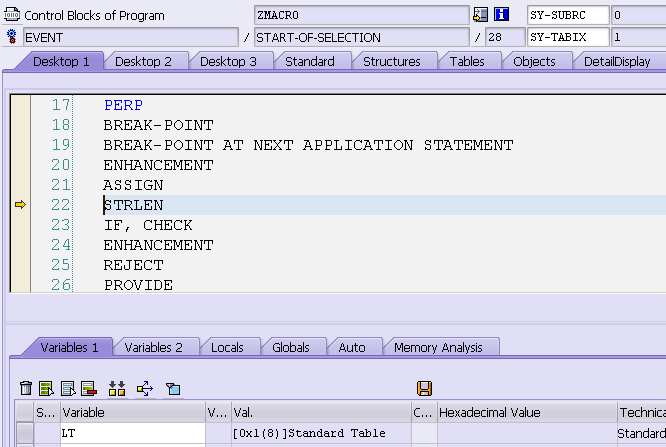Click STRLEN on line 22
This screenshot has width=666, height=447.
[x=133, y=205]
